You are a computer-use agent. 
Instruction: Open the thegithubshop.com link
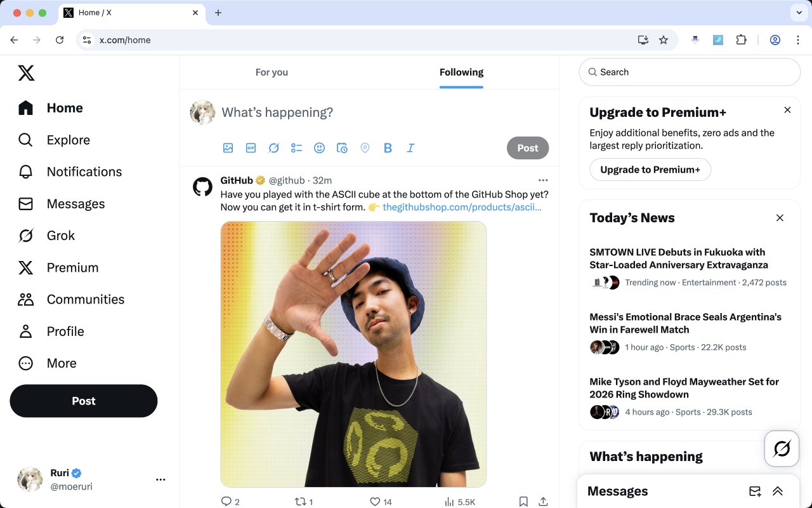(462, 207)
